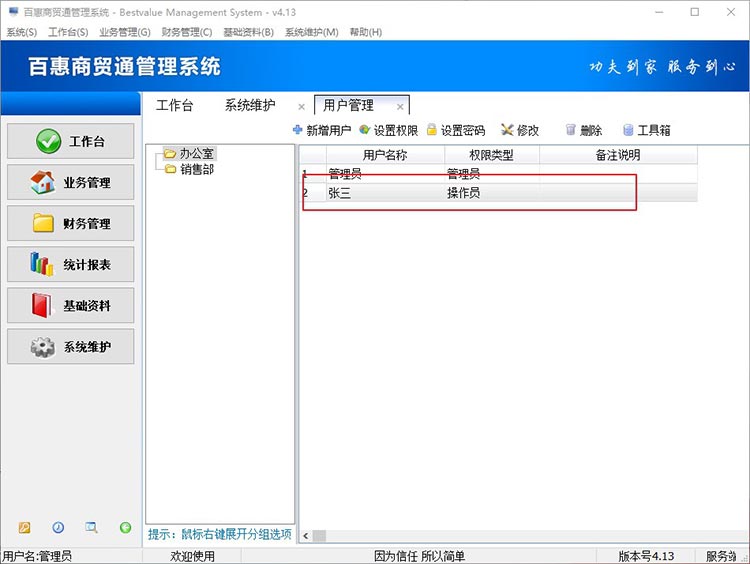
Task: Select the user row 张三
Action: coord(499,193)
